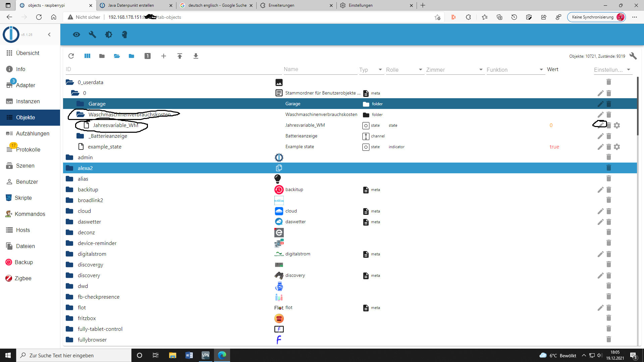Toggle the dark theme icon in the header

click(x=108, y=35)
